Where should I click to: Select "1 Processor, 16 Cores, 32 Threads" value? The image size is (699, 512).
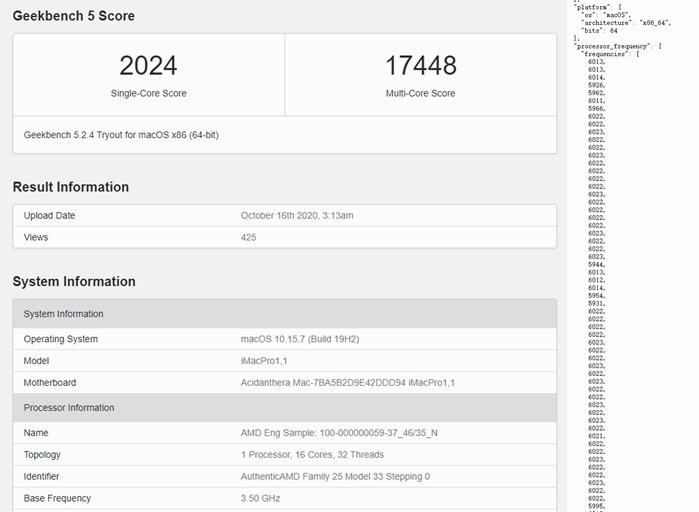point(312,455)
